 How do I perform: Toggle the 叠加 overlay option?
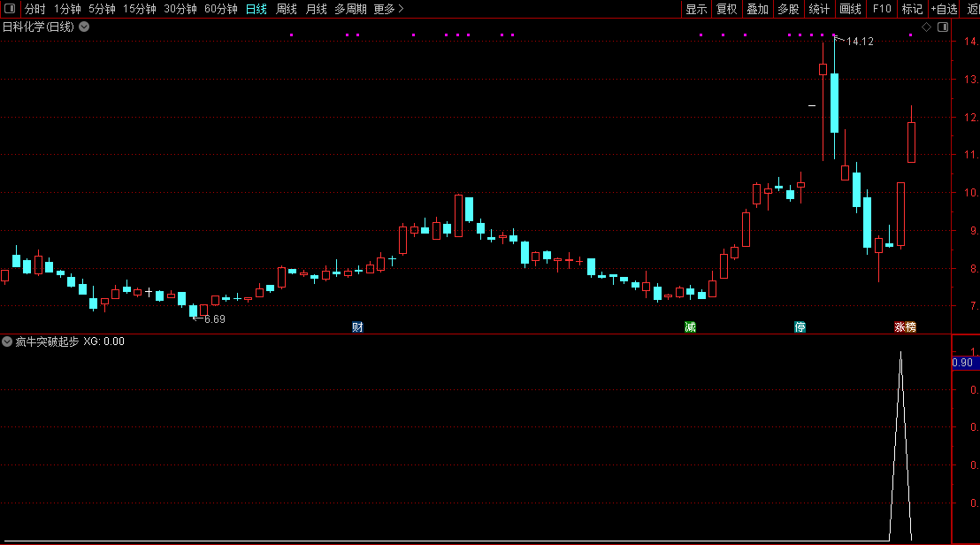pyautogui.click(x=757, y=9)
